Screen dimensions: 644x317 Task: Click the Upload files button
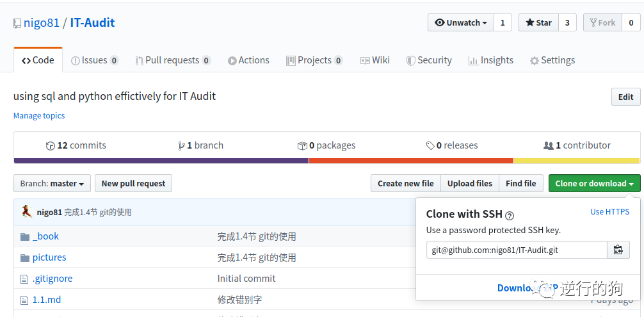[470, 184]
